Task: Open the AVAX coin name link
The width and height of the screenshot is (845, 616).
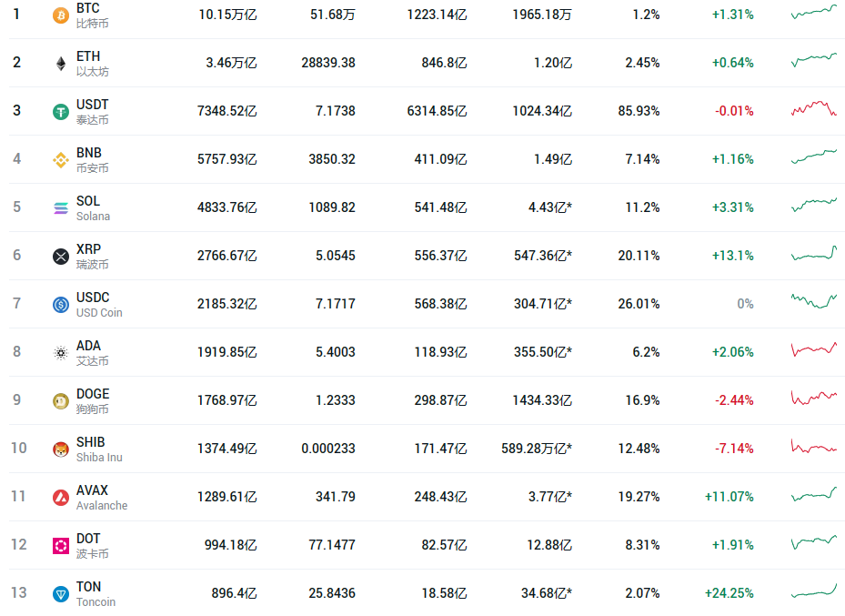Action: 92,490
